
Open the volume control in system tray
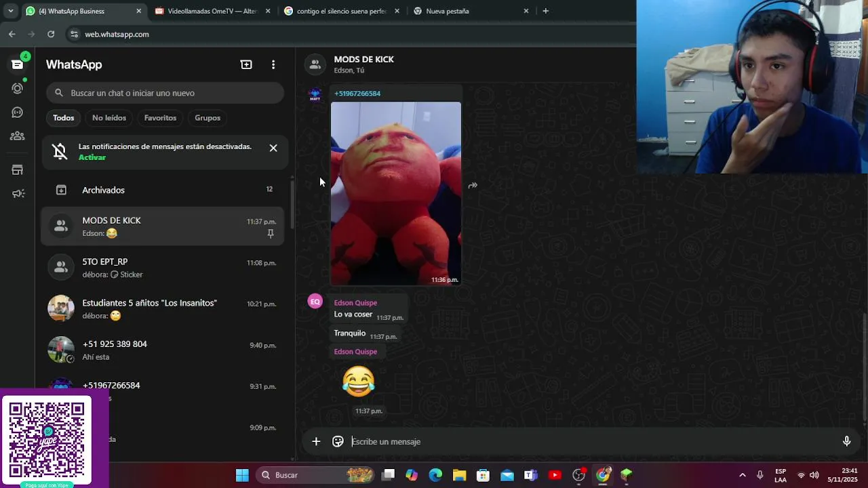(814, 475)
